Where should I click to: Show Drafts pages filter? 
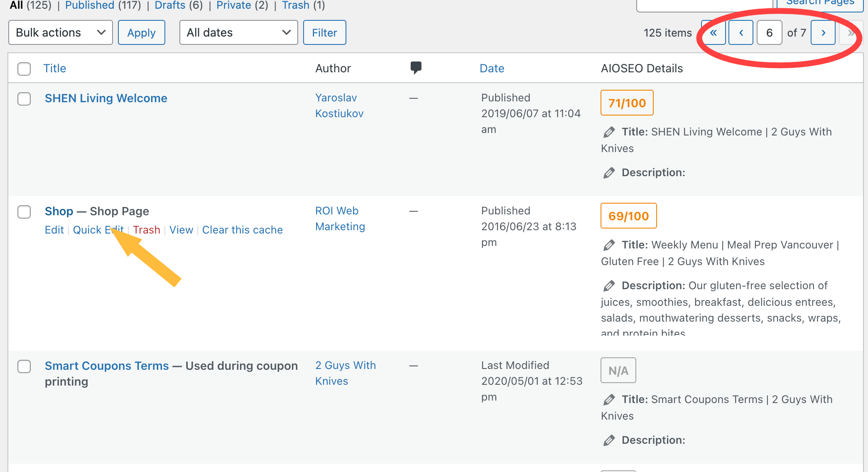(169, 5)
